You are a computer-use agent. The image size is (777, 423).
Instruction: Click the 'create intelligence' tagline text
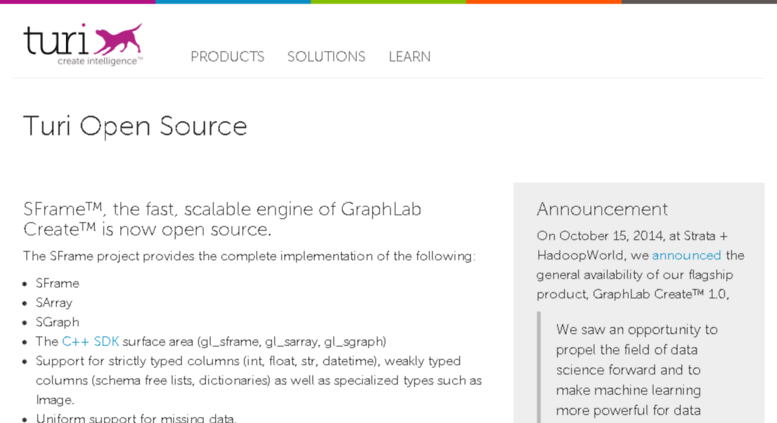tap(100, 61)
